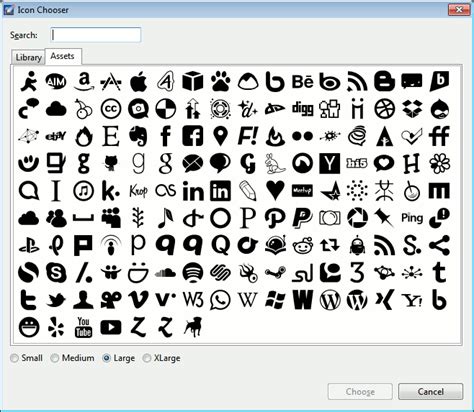Select the Facebook square f icon

click(x=193, y=136)
